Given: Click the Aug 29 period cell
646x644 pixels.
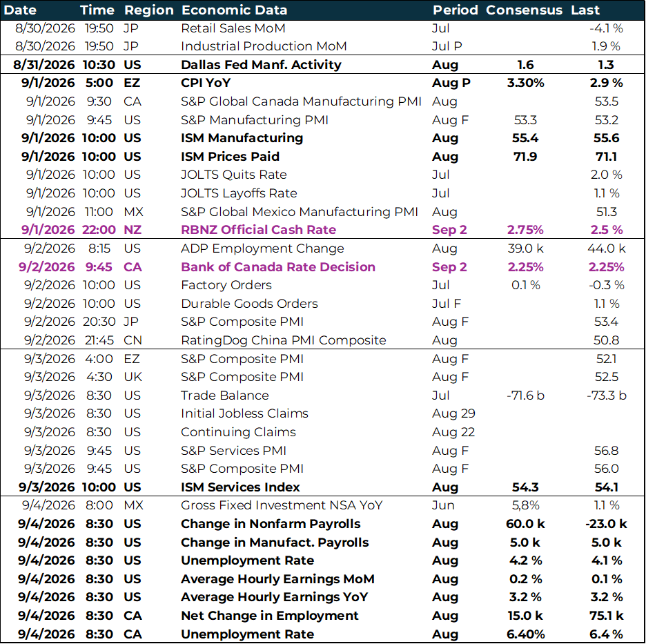Looking at the screenshot, I should coord(453,413).
